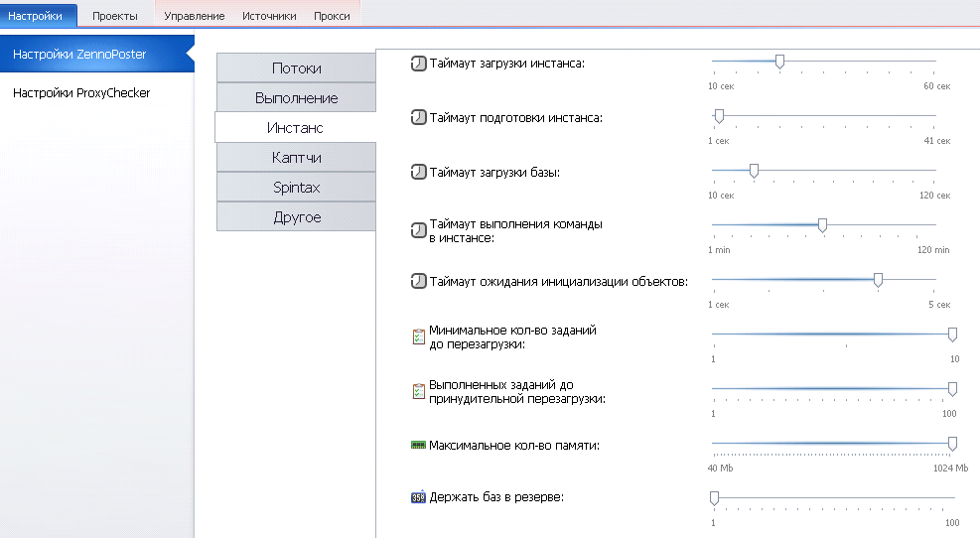Screen dimensions: 980x538
Task: Click the instance load timeout slider thumb
Action: 779,62
